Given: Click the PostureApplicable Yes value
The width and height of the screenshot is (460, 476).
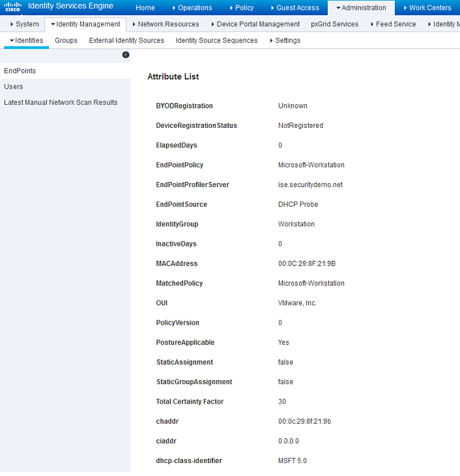Looking at the screenshot, I should pyautogui.click(x=283, y=343).
